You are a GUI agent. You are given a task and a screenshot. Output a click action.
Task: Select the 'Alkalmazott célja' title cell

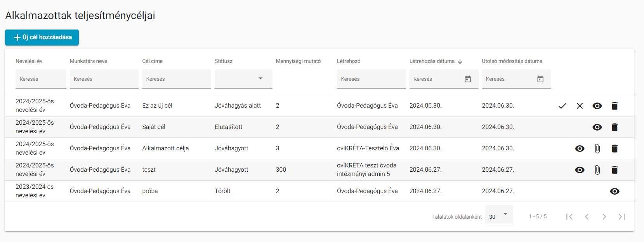(165, 148)
